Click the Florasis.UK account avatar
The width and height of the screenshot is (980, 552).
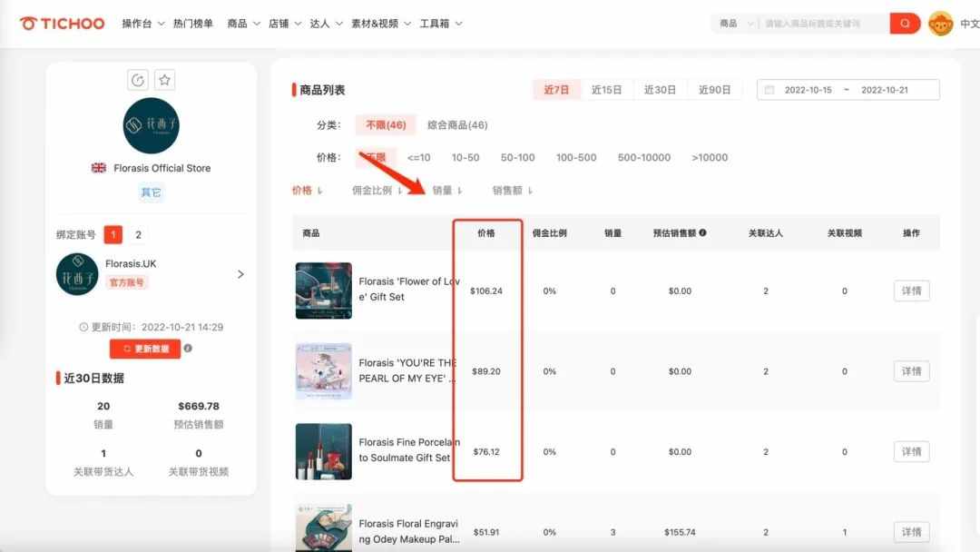point(77,274)
